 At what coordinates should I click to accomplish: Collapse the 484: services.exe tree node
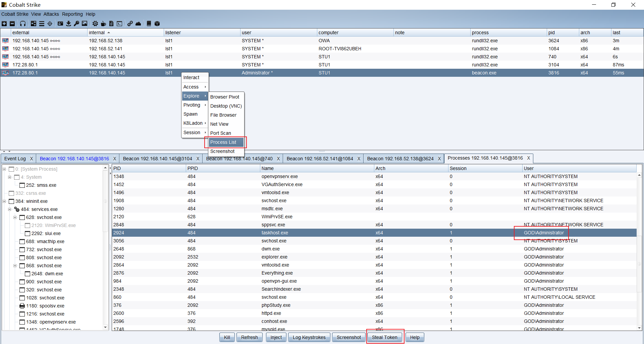[x=10, y=209]
